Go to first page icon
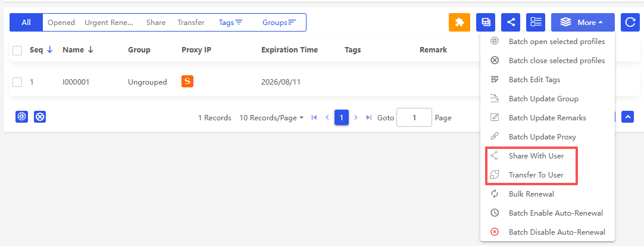The image size is (644, 246). pos(314,117)
